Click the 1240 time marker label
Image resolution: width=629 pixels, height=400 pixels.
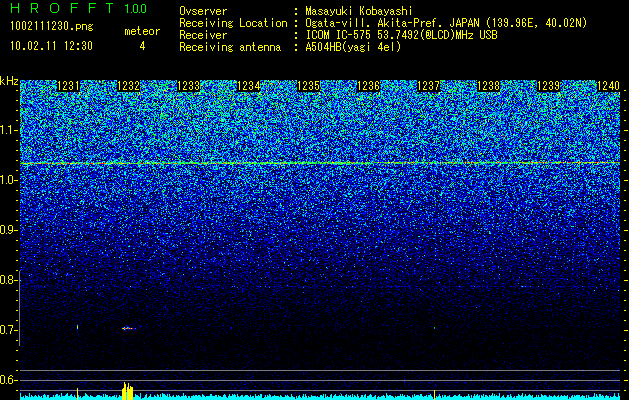tap(609, 86)
